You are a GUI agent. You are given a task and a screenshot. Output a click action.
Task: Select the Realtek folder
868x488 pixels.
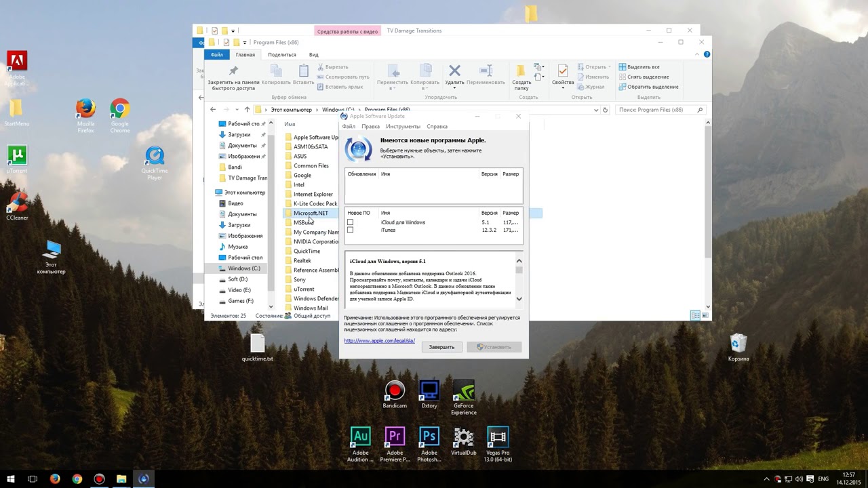click(x=302, y=261)
